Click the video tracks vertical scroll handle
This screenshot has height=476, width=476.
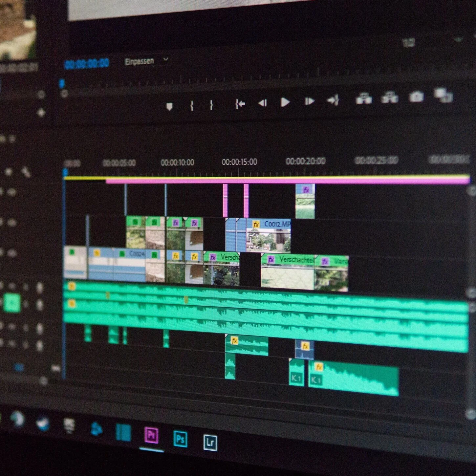tap(472, 191)
